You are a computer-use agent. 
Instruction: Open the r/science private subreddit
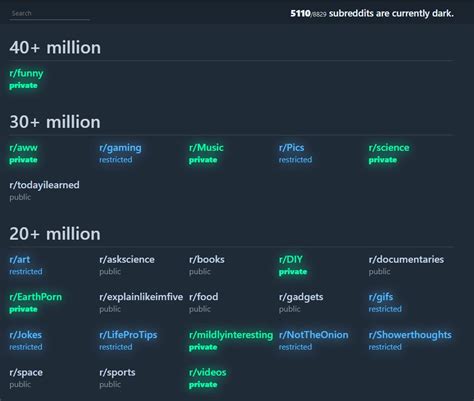click(x=389, y=148)
